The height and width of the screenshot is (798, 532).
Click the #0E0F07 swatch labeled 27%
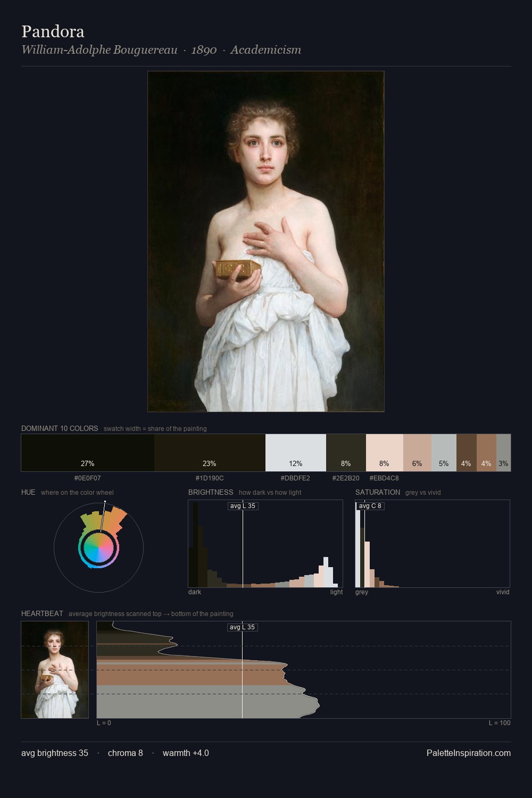tap(88, 453)
